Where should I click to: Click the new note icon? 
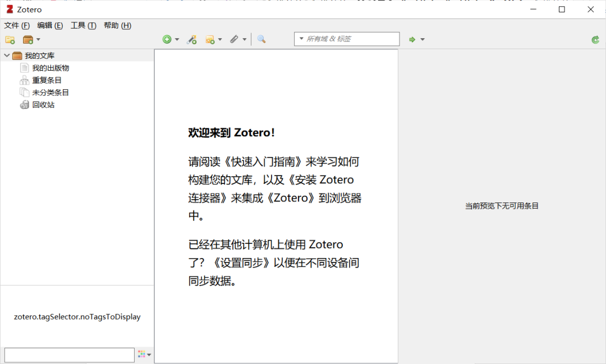pyautogui.click(x=210, y=39)
